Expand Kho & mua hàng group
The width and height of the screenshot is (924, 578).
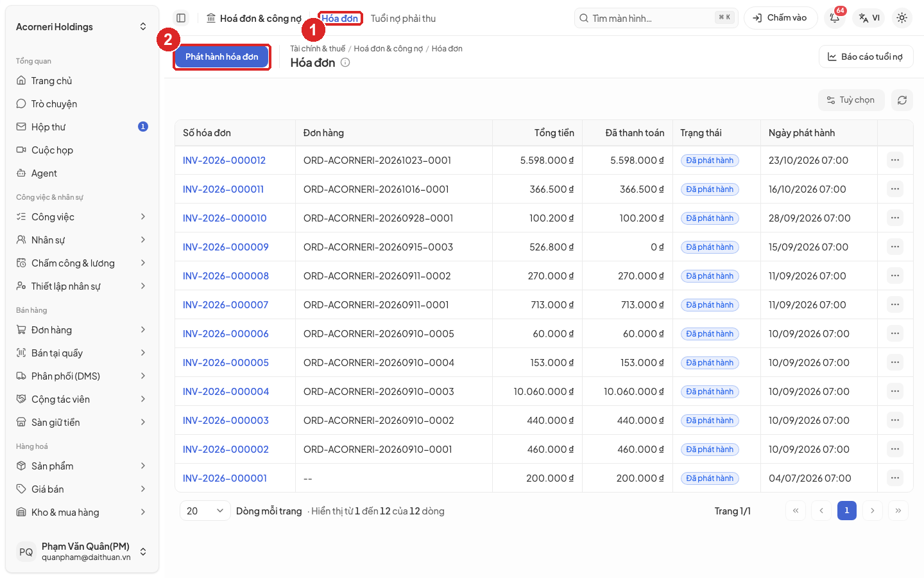coord(82,512)
